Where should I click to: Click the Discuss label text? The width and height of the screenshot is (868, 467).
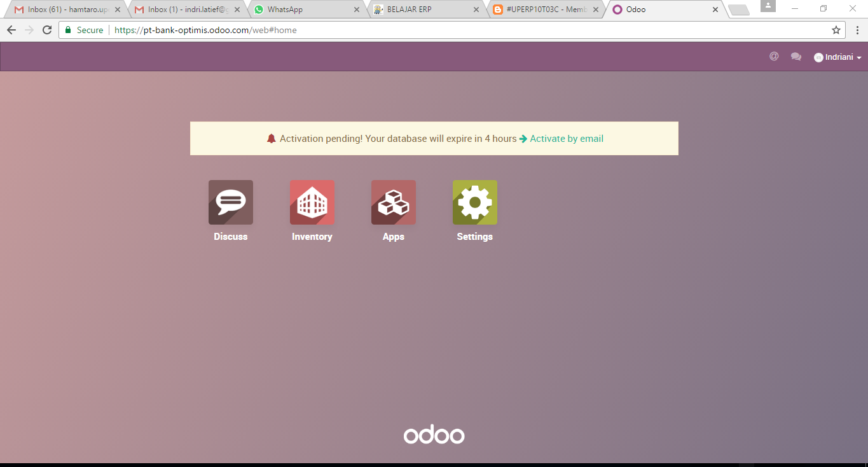pos(231,237)
